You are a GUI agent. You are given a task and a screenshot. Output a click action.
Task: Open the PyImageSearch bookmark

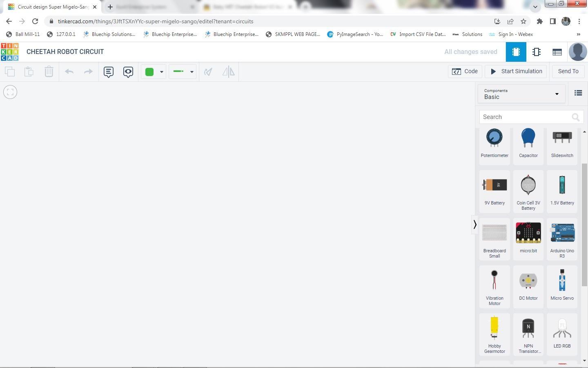tap(355, 34)
